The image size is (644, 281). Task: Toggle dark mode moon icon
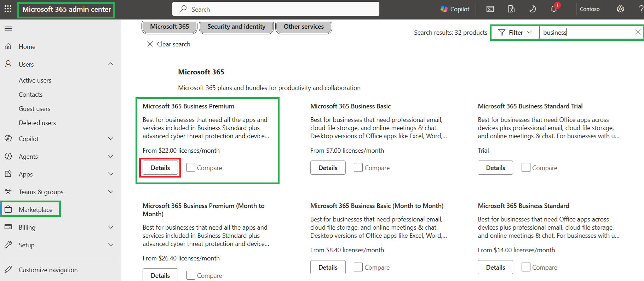tap(532, 9)
